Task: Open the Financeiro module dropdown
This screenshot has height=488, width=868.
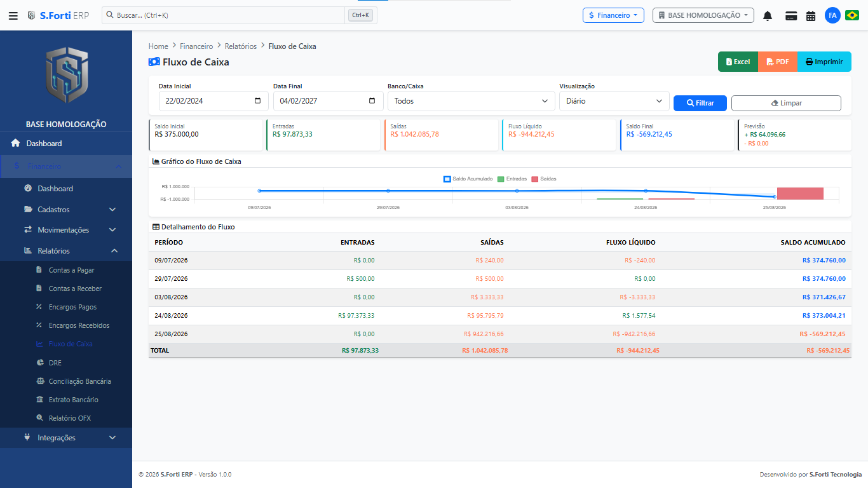Action: [x=613, y=15]
